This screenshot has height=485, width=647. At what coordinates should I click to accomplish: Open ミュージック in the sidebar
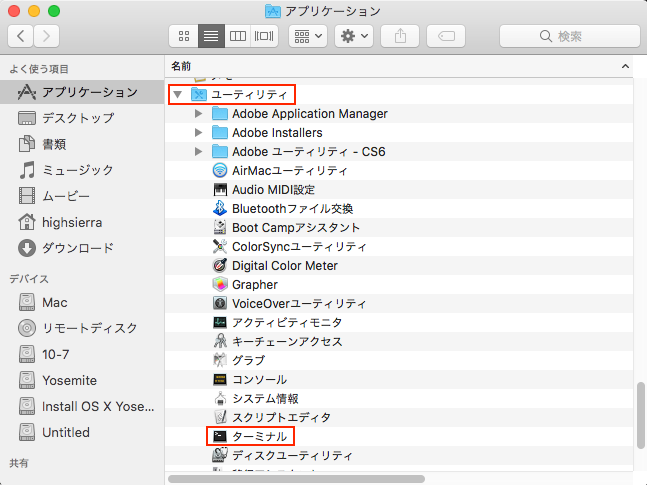tap(82, 170)
